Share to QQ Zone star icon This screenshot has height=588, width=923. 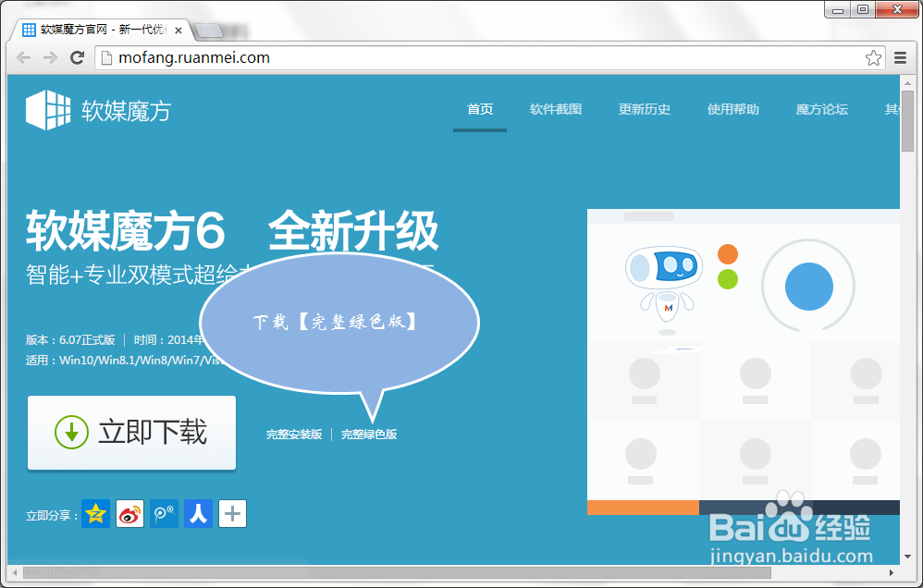coord(95,514)
